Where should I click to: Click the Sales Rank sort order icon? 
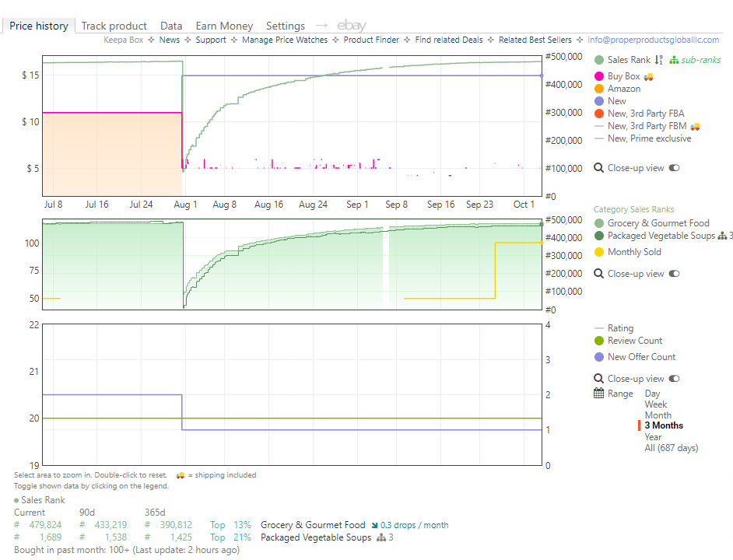point(658,60)
